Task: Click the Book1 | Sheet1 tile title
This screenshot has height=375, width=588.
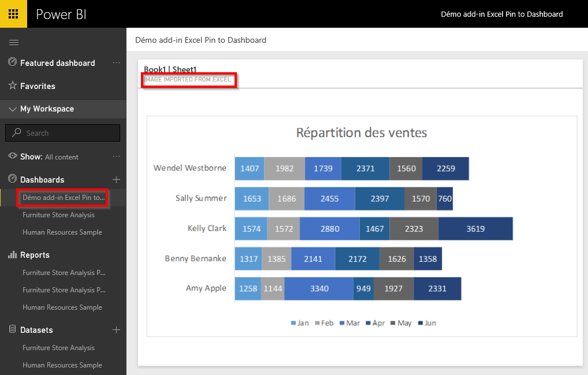Action: click(170, 70)
